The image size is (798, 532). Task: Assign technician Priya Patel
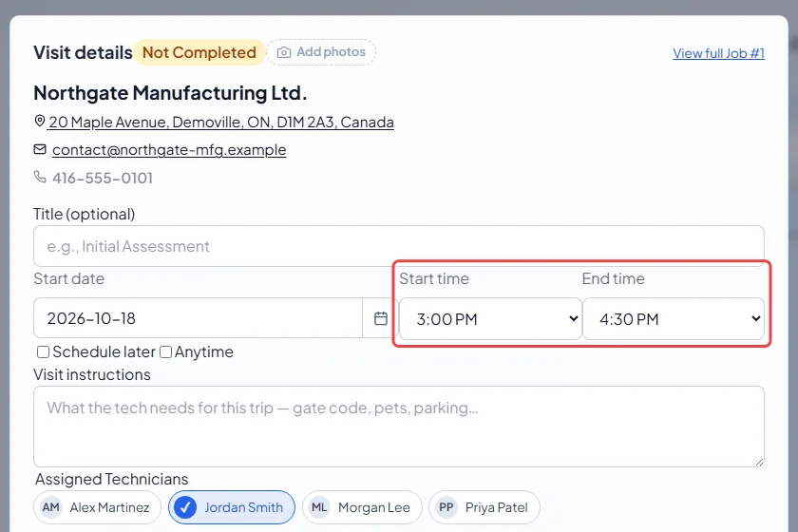[484, 507]
